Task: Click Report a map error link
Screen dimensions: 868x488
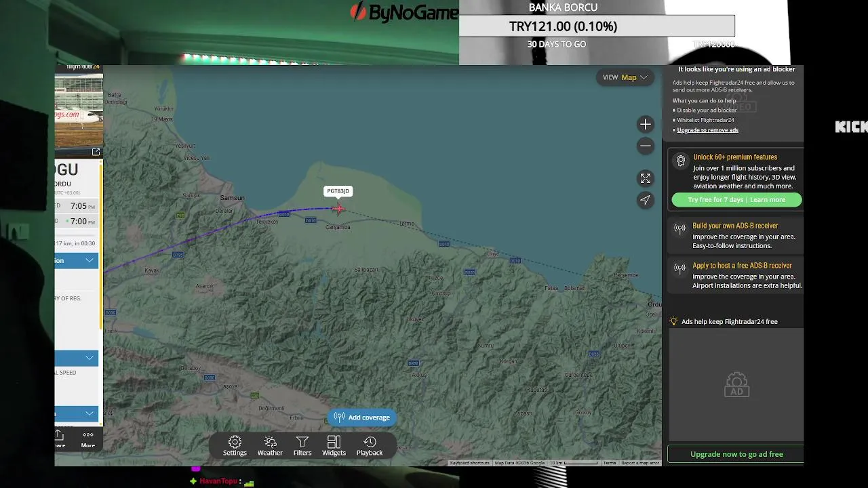Action: pos(640,463)
